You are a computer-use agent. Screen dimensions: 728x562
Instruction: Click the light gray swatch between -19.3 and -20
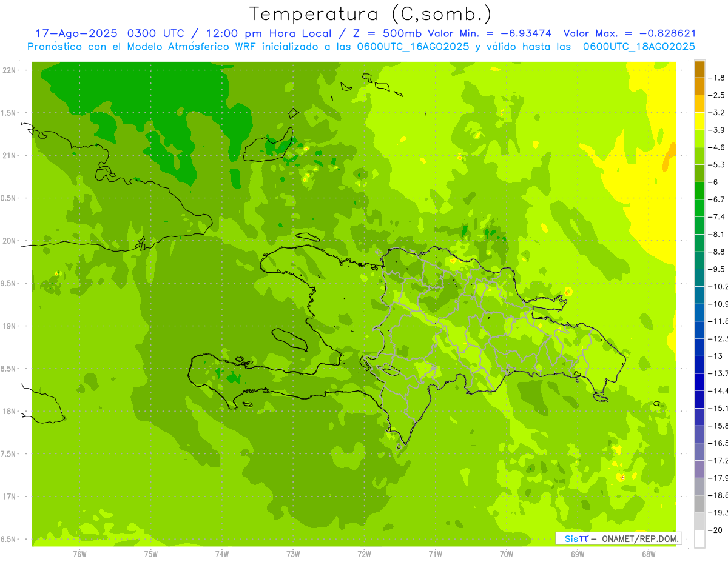point(700,521)
